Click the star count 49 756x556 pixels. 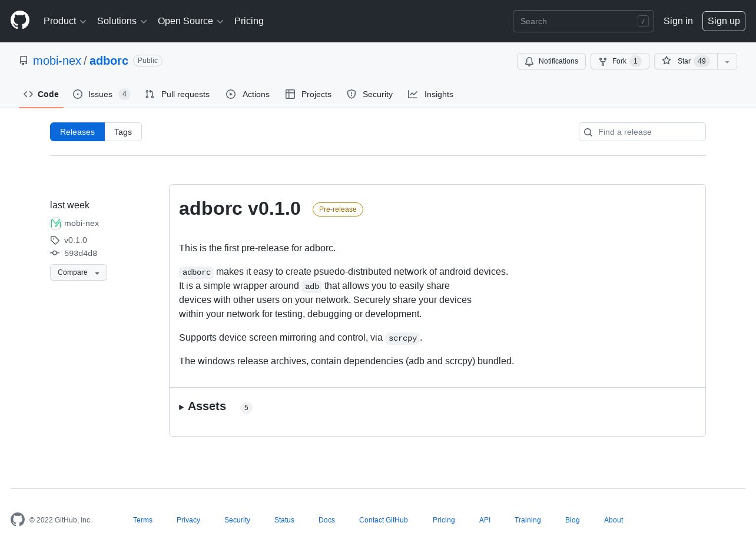[702, 61]
